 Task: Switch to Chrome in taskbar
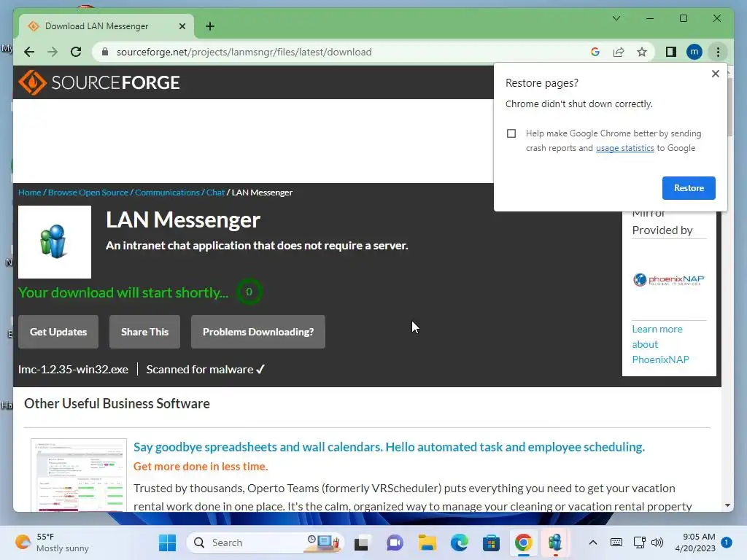523,542
